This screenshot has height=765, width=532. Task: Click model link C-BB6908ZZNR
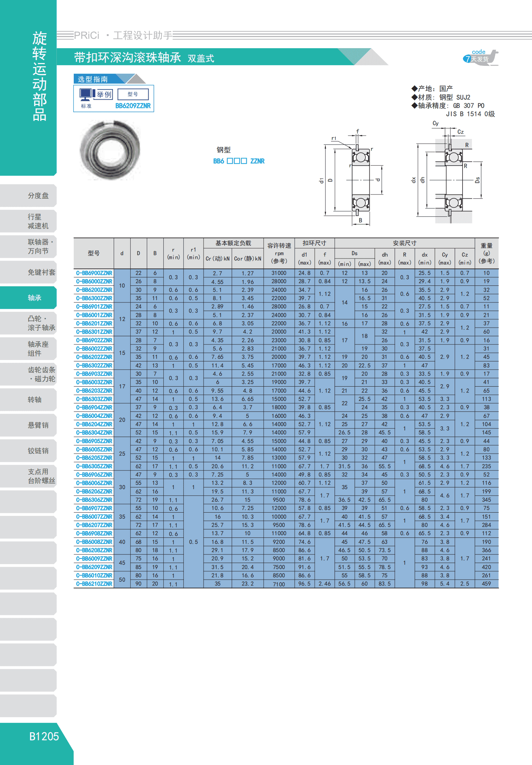(x=94, y=534)
